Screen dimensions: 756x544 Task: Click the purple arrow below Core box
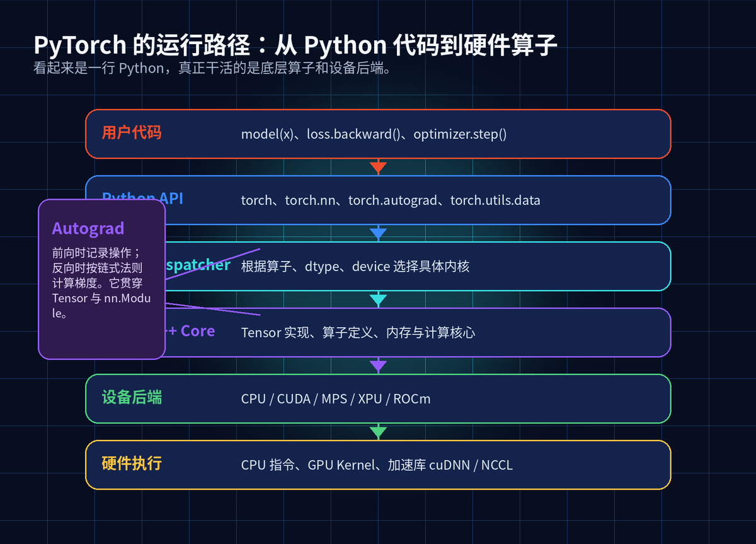point(378,366)
